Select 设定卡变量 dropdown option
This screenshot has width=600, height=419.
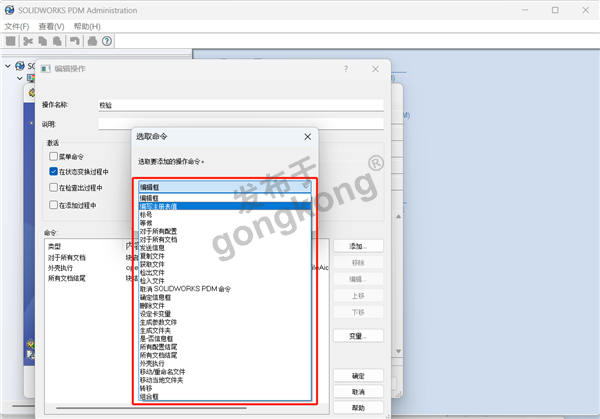pos(225,314)
